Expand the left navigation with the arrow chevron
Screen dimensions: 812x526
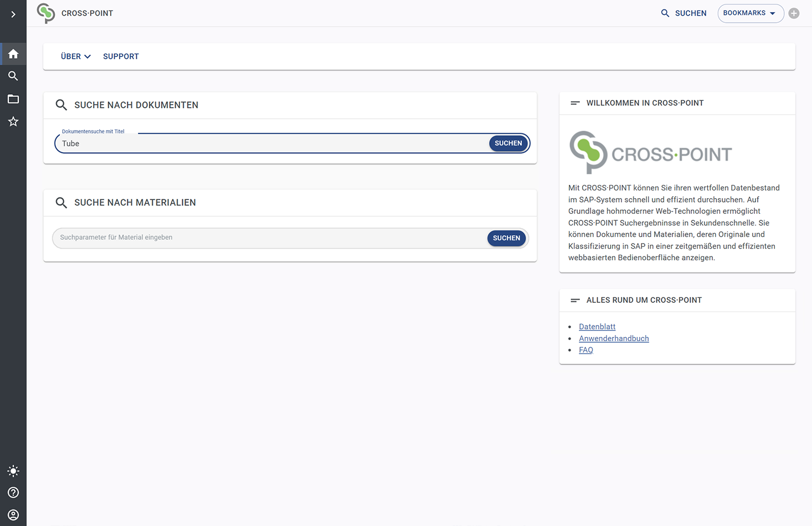(x=13, y=14)
